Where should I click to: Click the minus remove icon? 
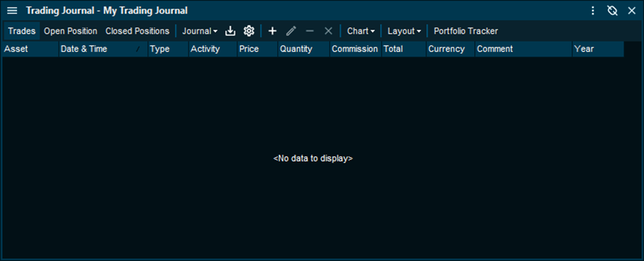(x=310, y=32)
